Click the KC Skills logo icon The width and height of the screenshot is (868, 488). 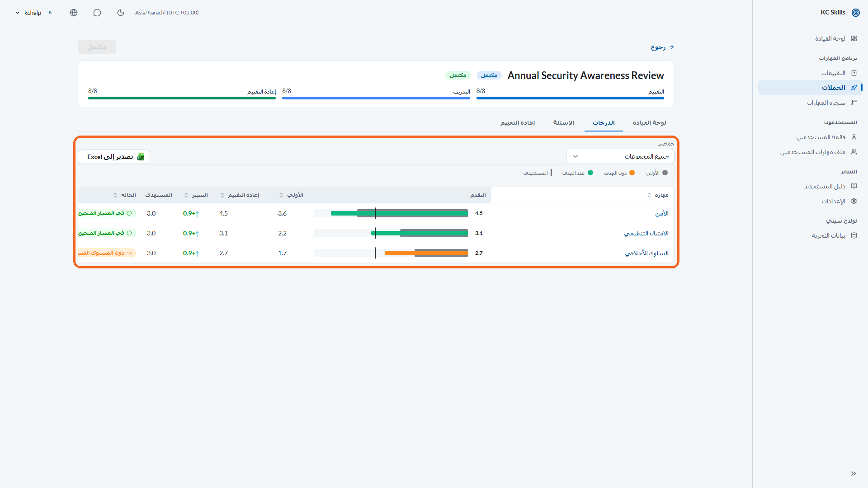(856, 13)
